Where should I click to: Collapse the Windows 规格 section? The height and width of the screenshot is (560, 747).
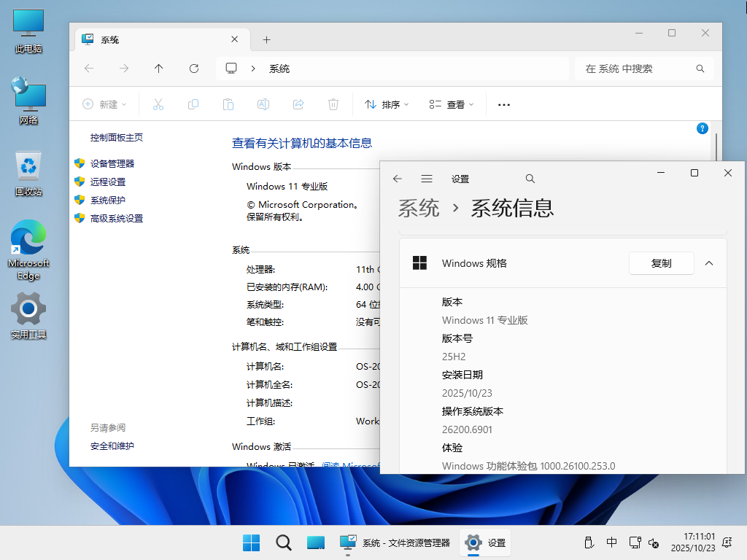coord(708,263)
